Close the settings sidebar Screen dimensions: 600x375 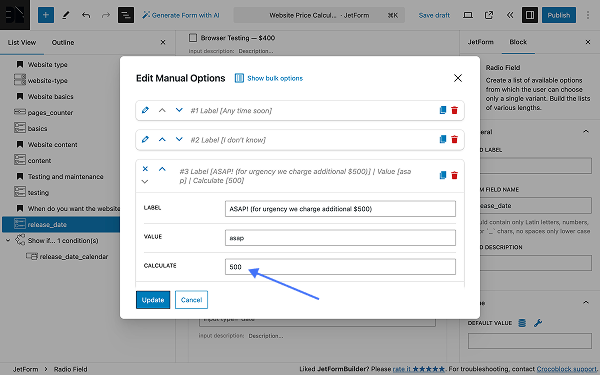pyautogui.click(x=588, y=42)
